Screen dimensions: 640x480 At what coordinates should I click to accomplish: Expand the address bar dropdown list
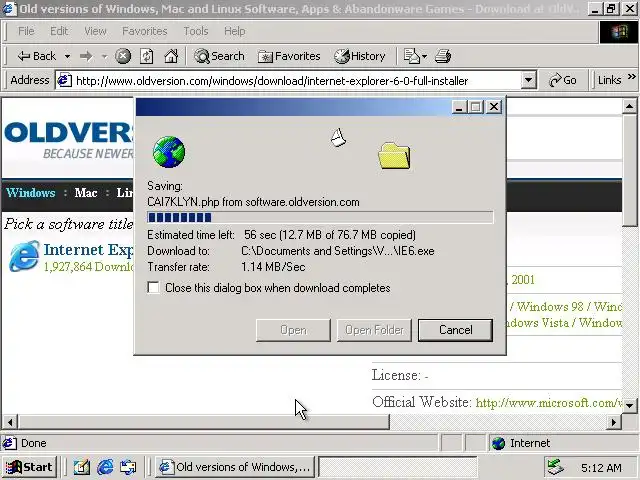(528, 80)
